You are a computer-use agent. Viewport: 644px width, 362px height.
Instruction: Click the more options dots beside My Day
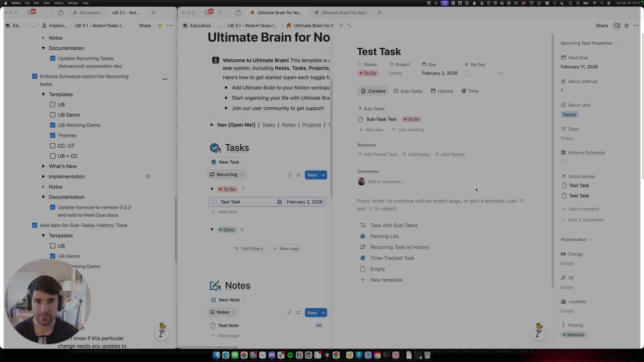coord(500,73)
